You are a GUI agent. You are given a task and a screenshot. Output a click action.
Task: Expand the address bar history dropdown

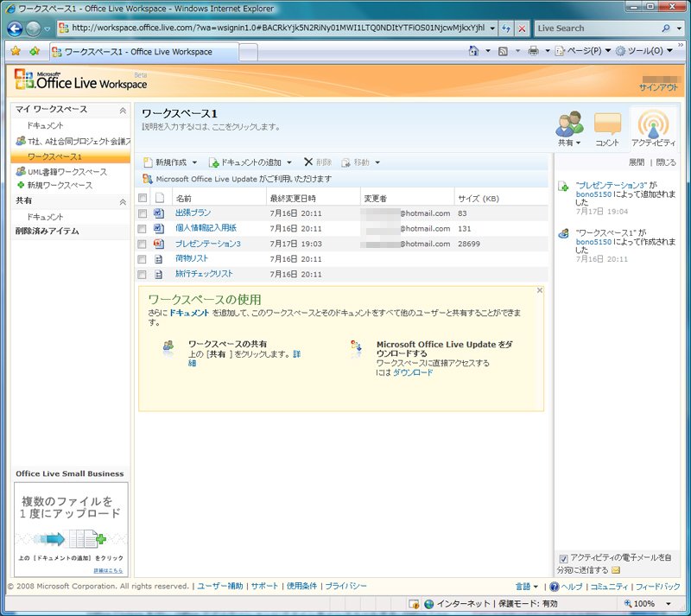(492, 29)
